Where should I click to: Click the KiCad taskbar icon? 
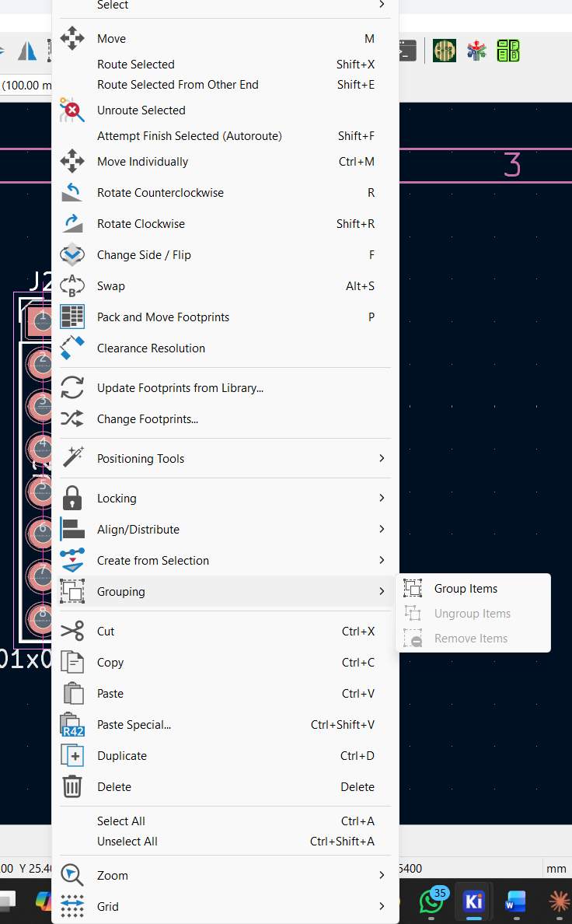[x=473, y=901]
